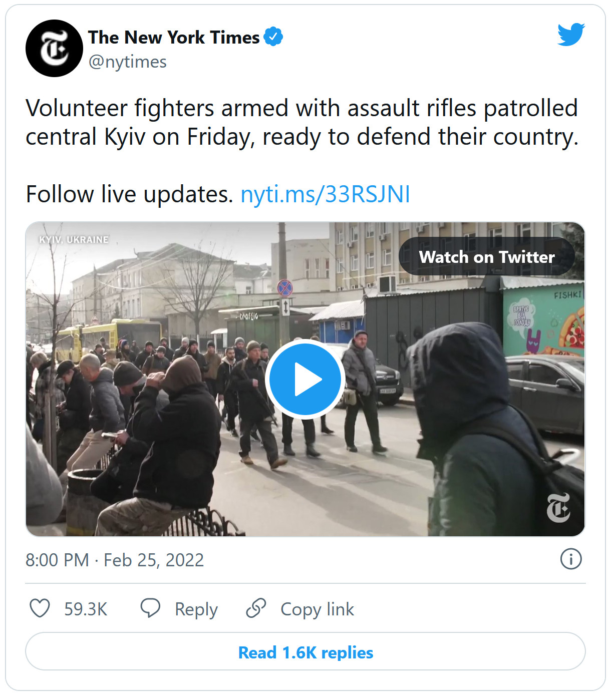Follow the nyti.ms/33RSJNI link
Image resolution: width=613 pixels, height=700 pixels.
326,194
